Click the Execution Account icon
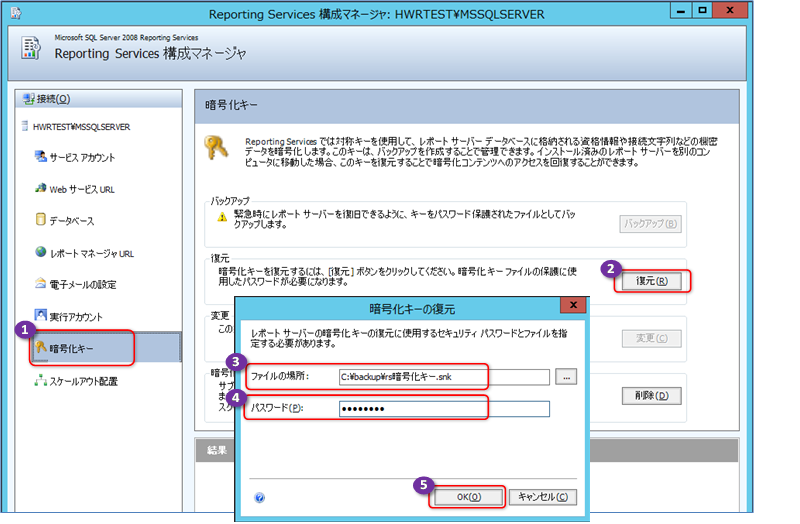 click(40, 315)
